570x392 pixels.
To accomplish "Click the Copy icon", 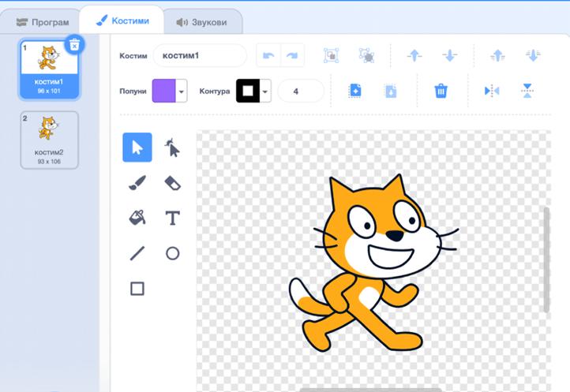I will [x=354, y=91].
